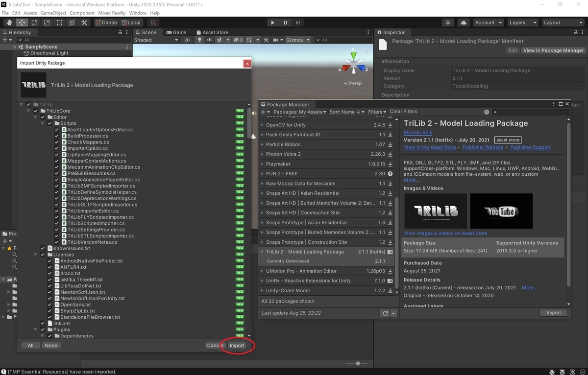
Task: Uncheck link.xml checkbox
Action: tap(43, 324)
